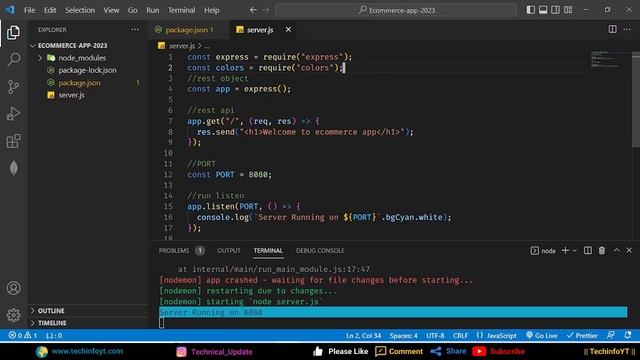Split the terminal
The height and width of the screenshot is (360, 640).
588,250
